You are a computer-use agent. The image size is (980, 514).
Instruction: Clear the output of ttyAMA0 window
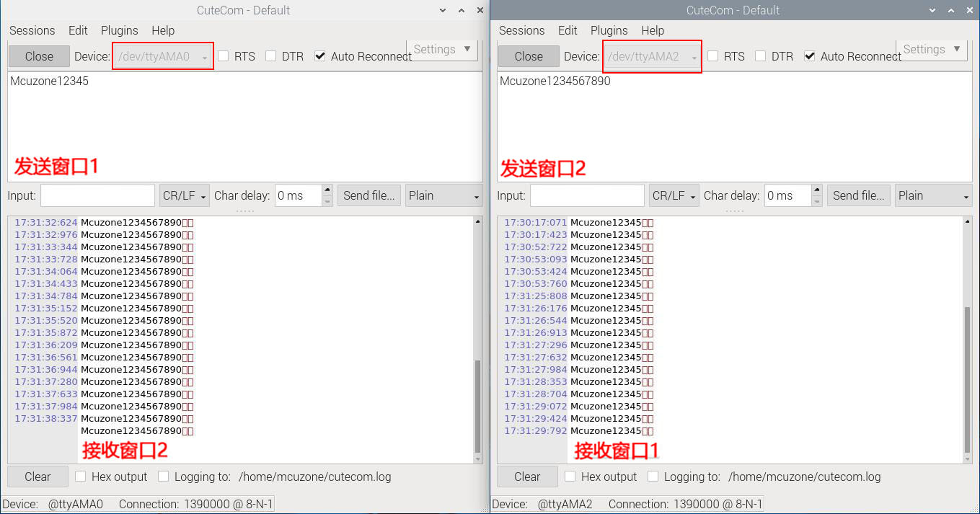37,477
